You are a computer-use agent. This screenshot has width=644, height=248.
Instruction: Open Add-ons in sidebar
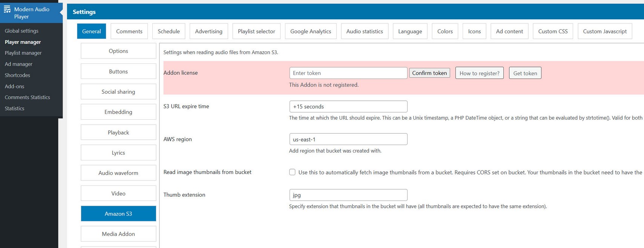click(x=14, y=86)
